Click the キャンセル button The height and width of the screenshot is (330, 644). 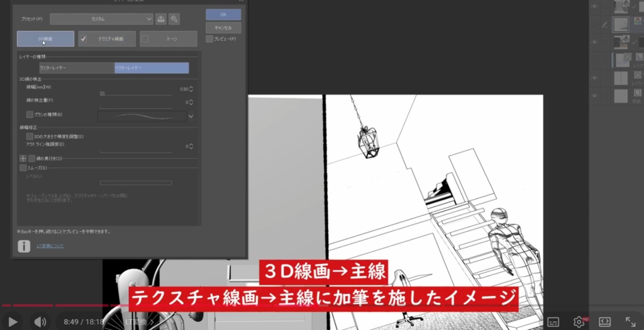(x=223, y=28)
